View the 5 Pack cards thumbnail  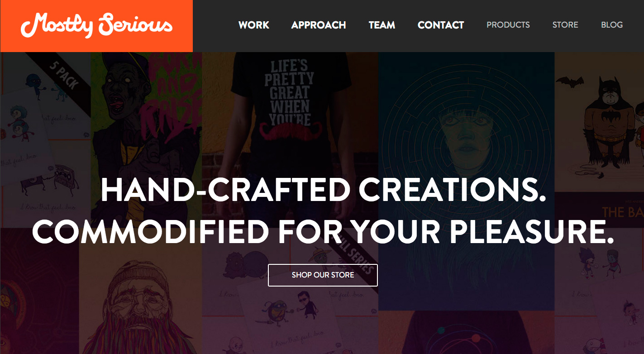pos(45,136)
